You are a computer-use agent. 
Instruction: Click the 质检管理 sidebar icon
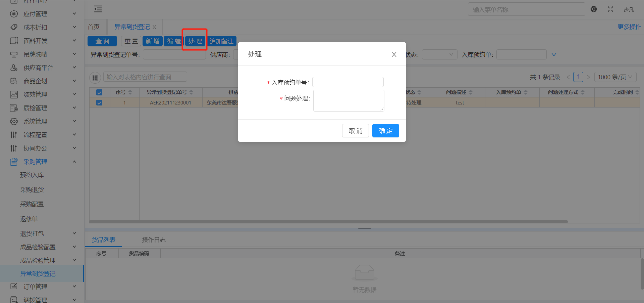click(x=14, y=108)
